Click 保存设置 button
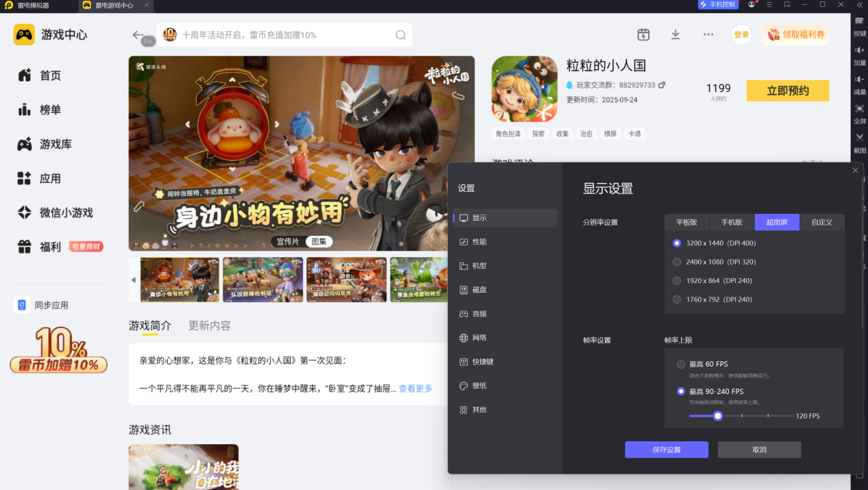The width and height of the screenshot is (868, 490). point(667,450)
